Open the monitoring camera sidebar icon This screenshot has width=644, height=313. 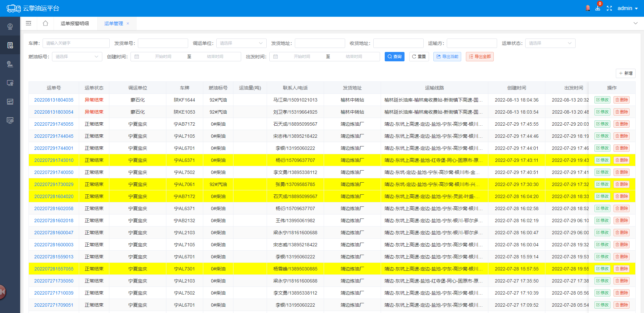[10, 26]
